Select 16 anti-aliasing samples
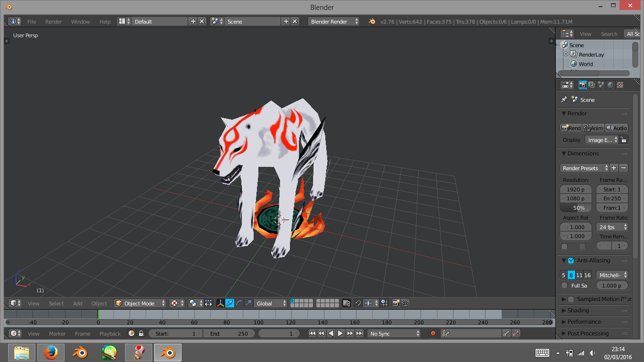 [x=587, y=275]
